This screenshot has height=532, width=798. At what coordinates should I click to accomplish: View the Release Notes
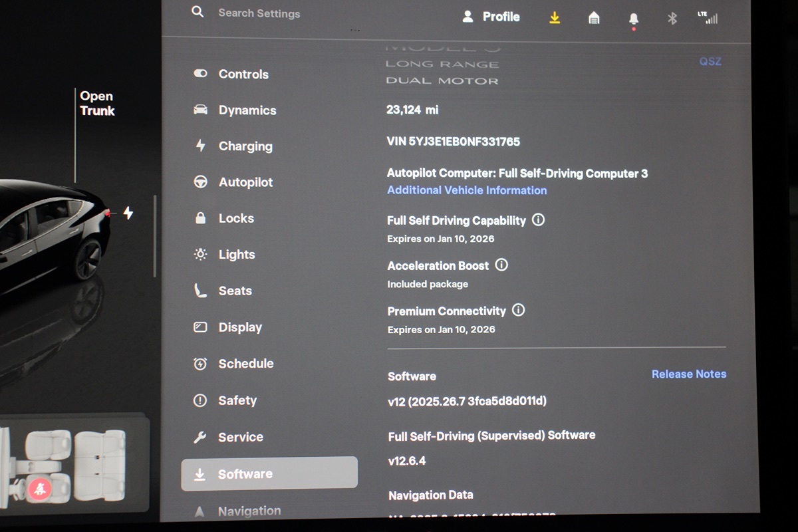[688, 374]
